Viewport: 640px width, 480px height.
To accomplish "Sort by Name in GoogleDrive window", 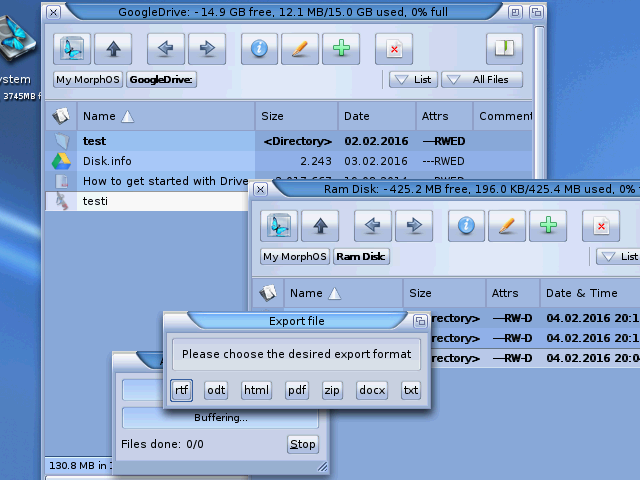I will [x=166, y=116].
